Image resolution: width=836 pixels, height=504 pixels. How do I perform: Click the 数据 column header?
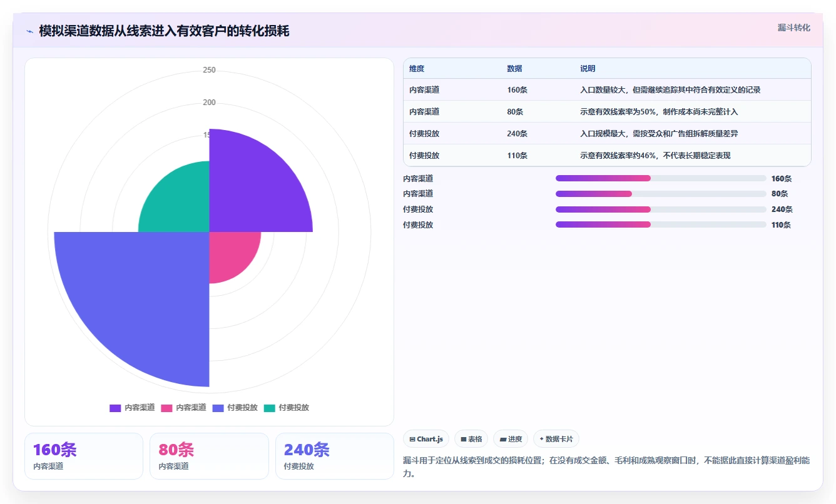(x=514, y=69)
